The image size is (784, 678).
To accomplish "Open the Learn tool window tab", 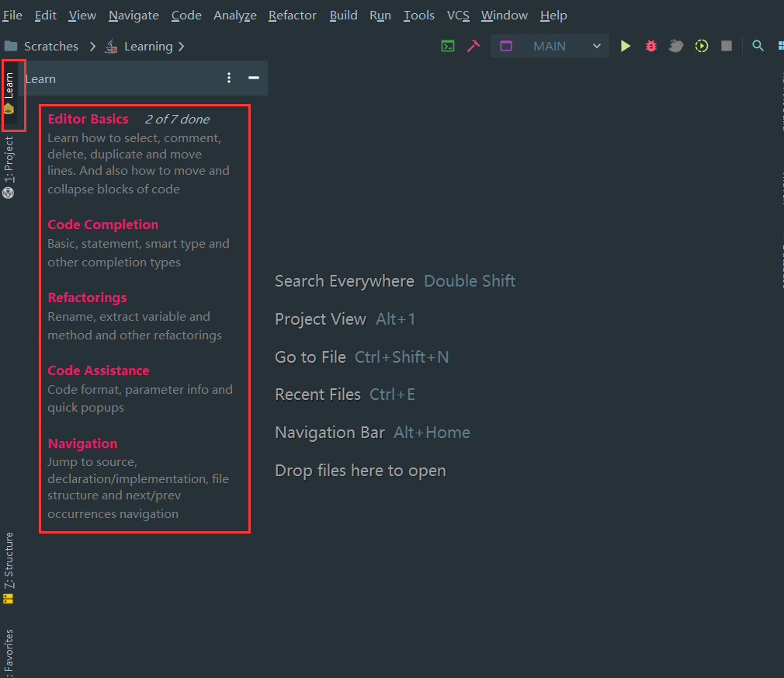I will click(11, 85).
